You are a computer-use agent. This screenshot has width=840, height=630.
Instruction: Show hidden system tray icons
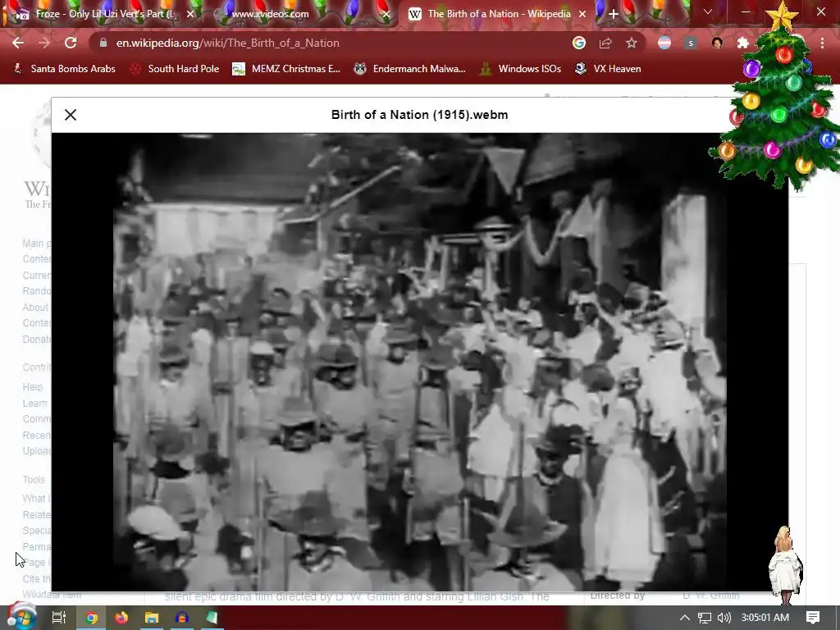[x=685, y=618]
